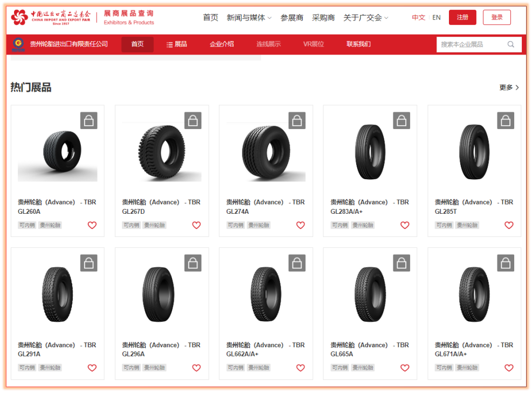The image size is (532, 393).
Task: Favorite the GL665A tire
Action: 405,368
